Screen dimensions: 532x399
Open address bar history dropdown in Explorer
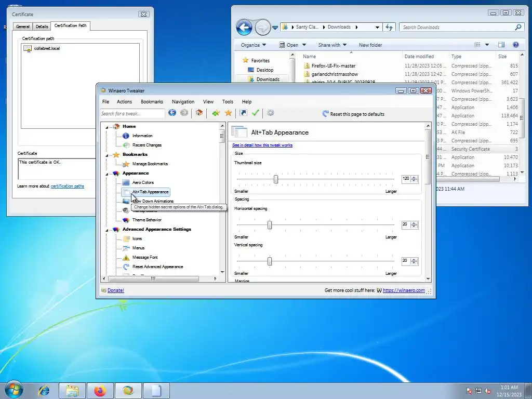click(377, 27)
